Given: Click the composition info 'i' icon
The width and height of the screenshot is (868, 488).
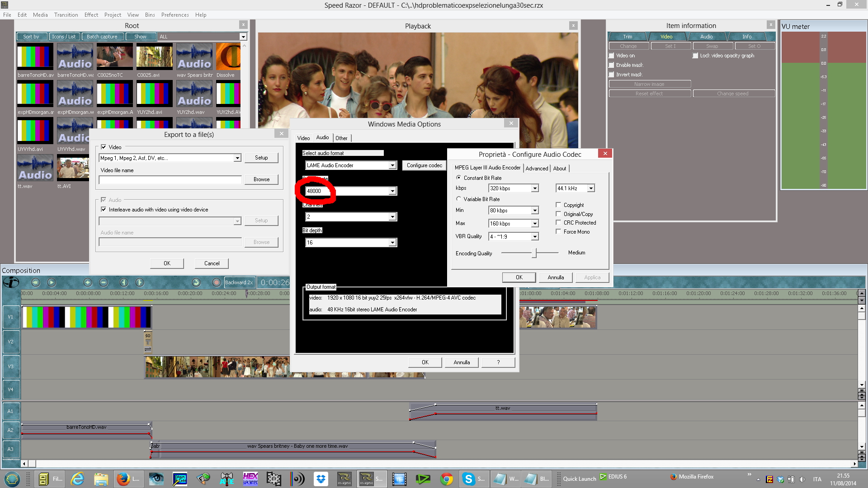Looking at the screenshot, I should pos(11,282).
